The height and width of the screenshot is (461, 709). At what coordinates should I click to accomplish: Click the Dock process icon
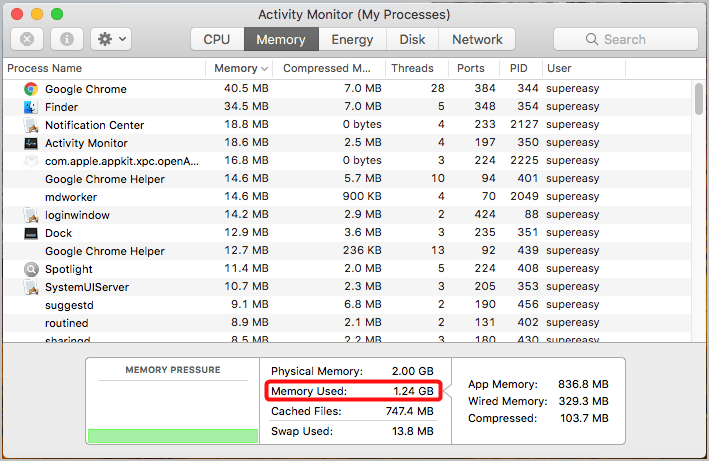click(x=31, y=233)
